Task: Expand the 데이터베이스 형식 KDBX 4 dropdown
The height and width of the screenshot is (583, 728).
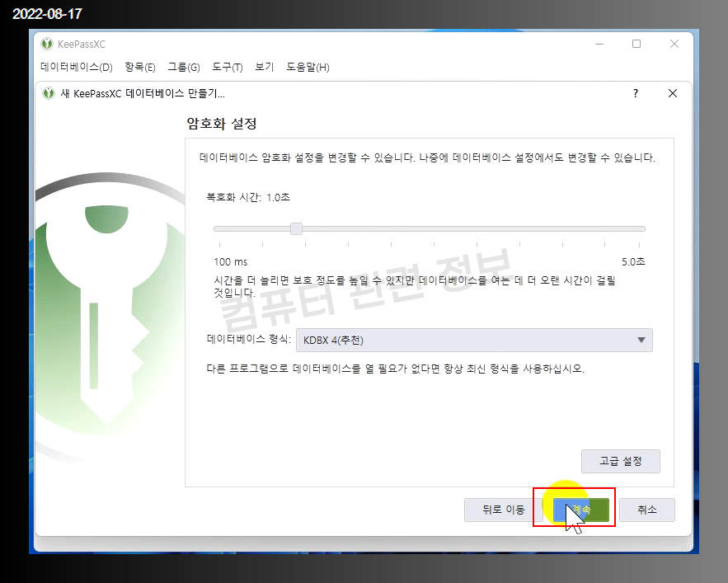Action: click(x=474, y=340)
